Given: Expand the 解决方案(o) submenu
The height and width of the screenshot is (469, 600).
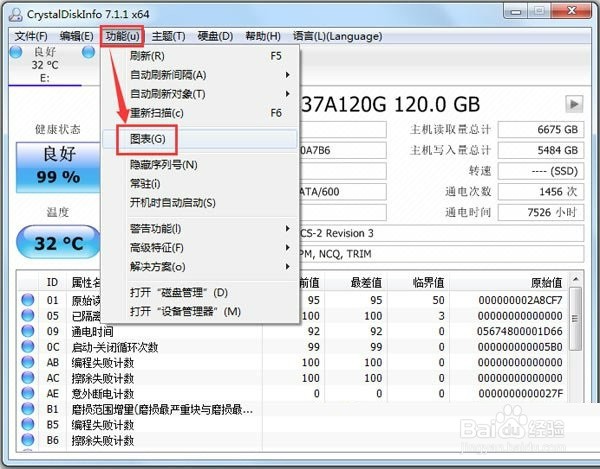Looking at the screenshot, I should 200,267.
